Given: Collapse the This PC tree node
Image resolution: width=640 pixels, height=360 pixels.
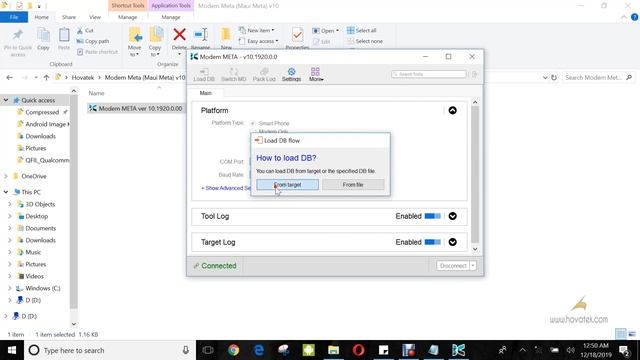Looking at the screenshot, I should coord(6,192).
